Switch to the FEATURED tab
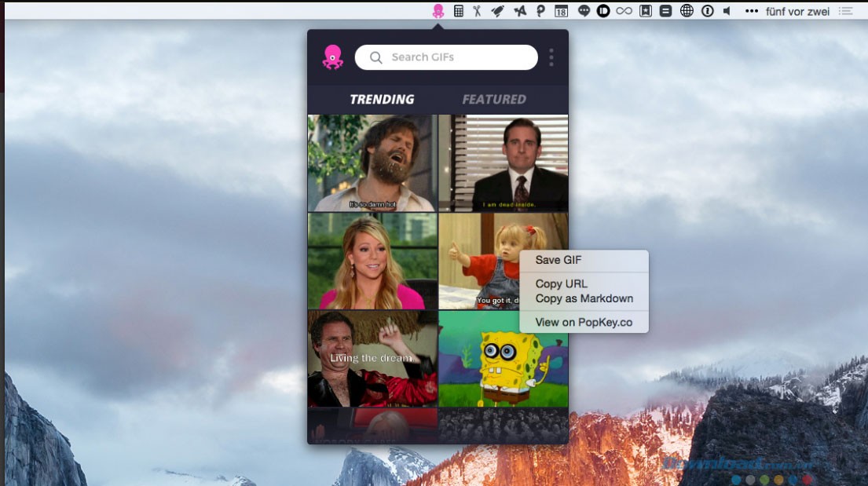The height and width of the screenshot is (486, 868). pos(494,100)
